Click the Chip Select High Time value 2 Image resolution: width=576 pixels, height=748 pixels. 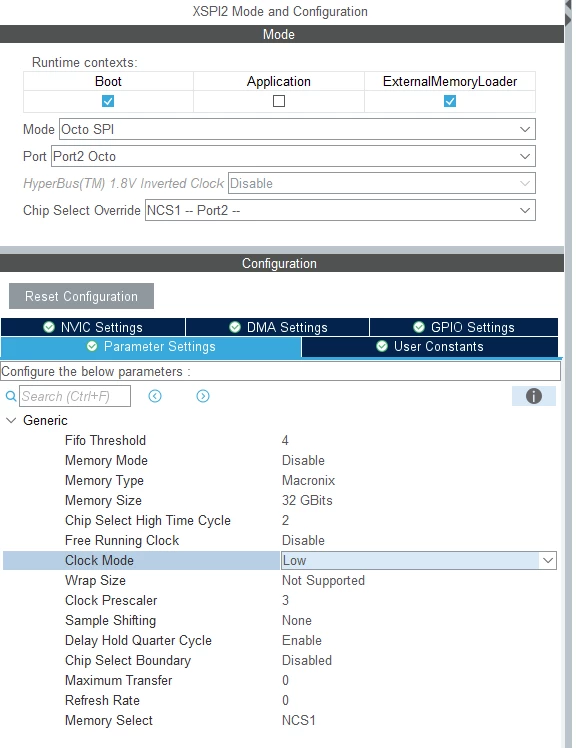click(x=285, y=520)
